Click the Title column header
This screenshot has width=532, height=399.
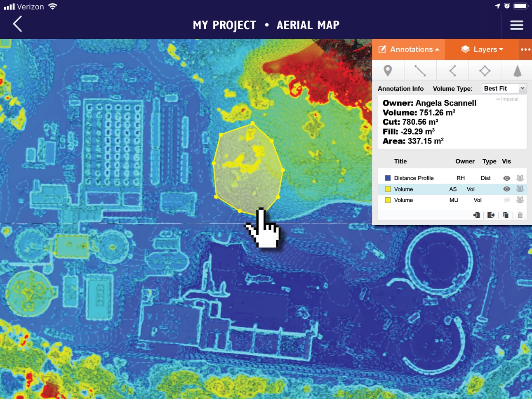click(x=400, y=161)
